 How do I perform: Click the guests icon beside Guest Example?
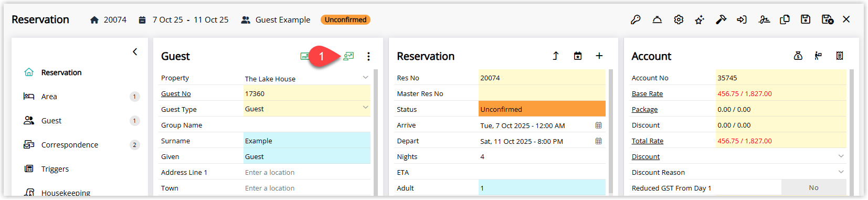click(245, 20)
